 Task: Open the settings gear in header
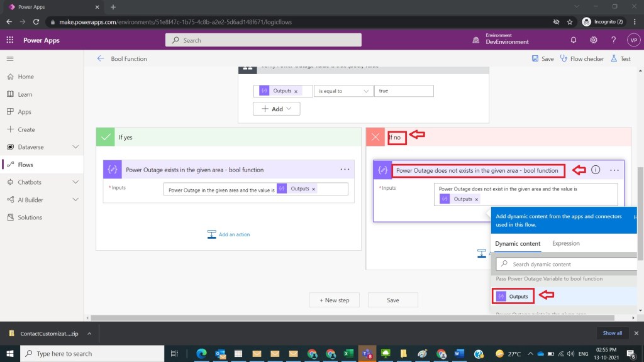[594, 40]
